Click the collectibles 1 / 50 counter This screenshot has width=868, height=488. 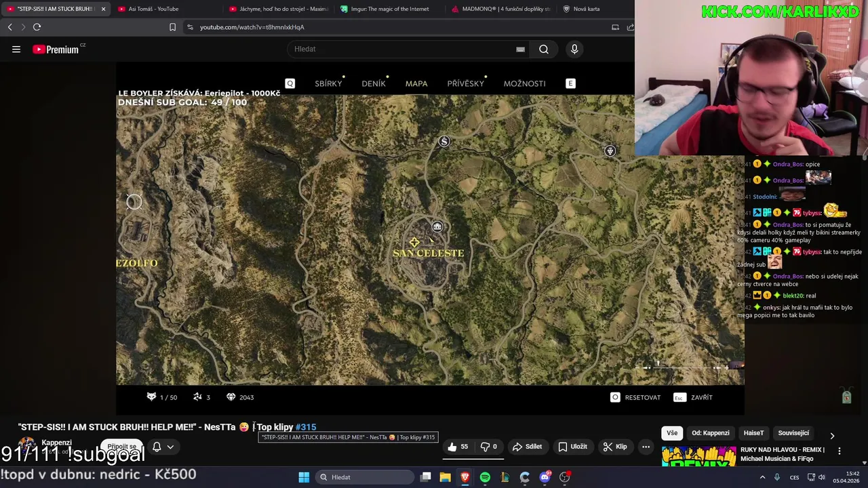click(x=162, y=397)
